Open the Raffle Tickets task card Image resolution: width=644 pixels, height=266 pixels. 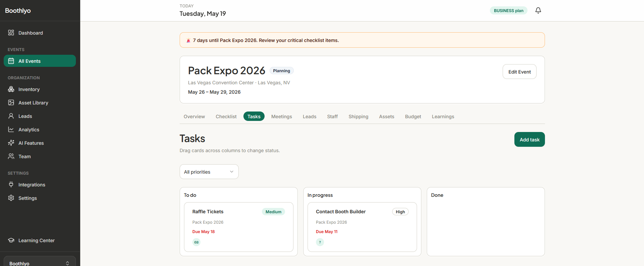[x=239, y=227]
